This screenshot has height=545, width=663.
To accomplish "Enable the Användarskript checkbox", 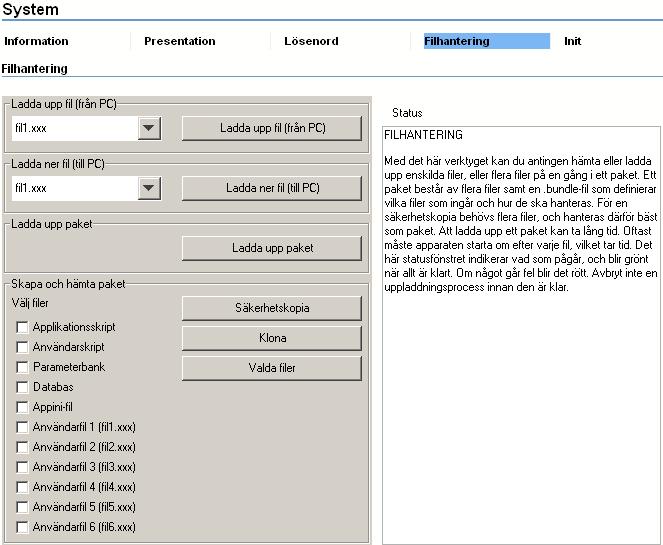I will tap(22, 347).
